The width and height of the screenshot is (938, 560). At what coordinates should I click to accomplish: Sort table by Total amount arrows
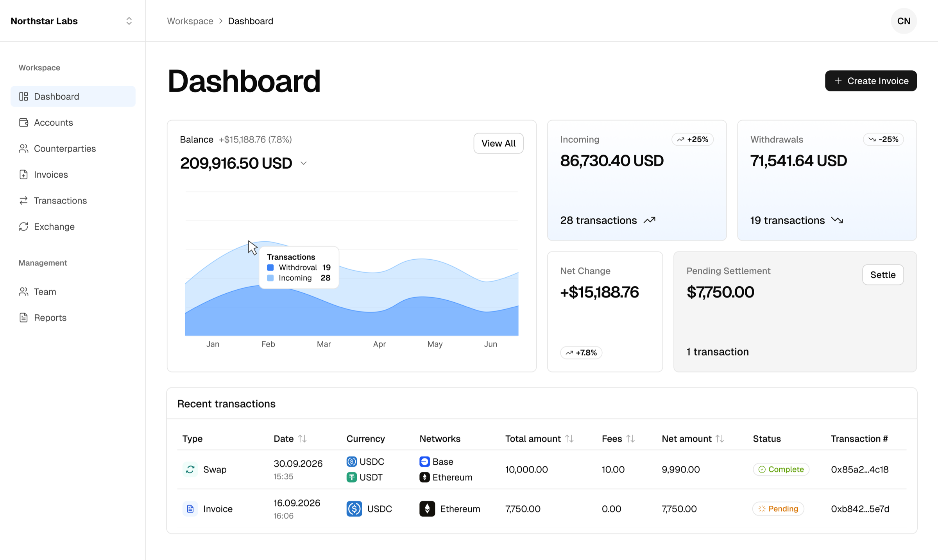(569, 439)
